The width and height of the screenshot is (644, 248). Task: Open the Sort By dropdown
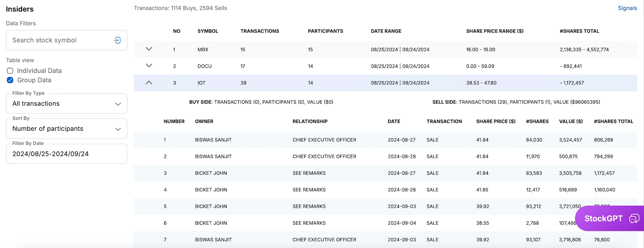[x=66, y=129]
